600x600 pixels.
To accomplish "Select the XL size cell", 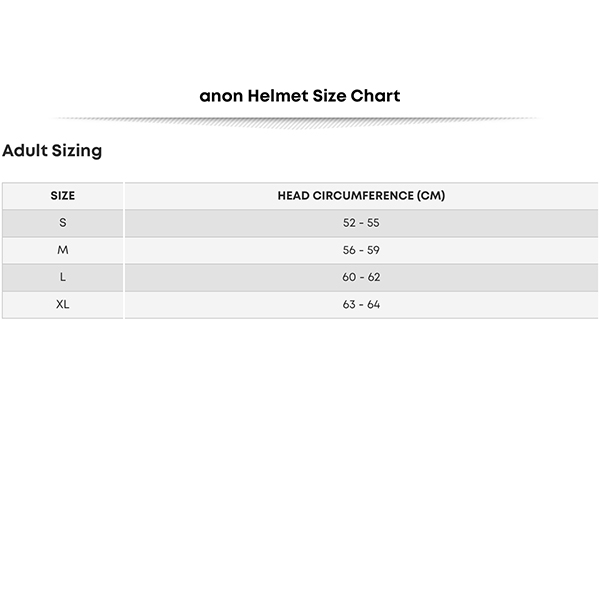I will [x=63, y=305].
